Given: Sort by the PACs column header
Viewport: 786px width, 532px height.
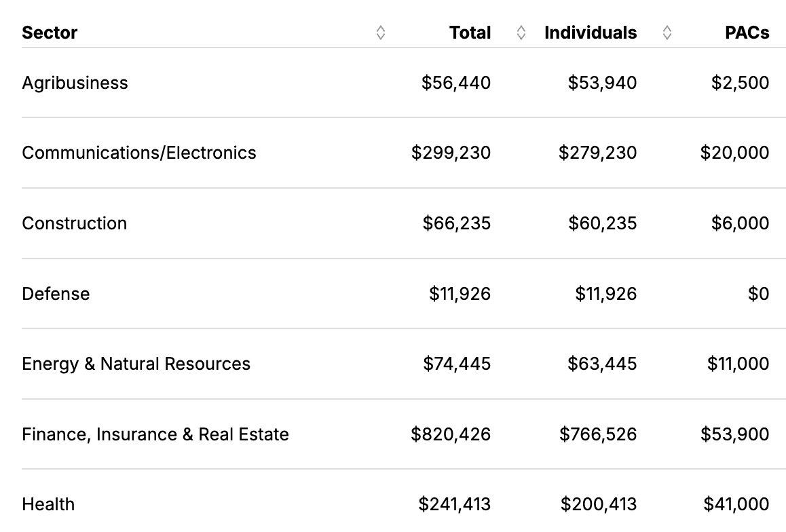Looking at the screenshot, I should coord(747,33).
